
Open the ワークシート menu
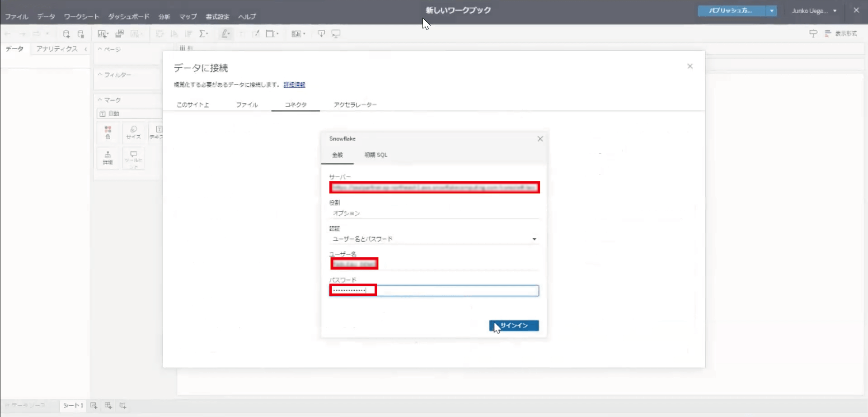tap(81, 17)
